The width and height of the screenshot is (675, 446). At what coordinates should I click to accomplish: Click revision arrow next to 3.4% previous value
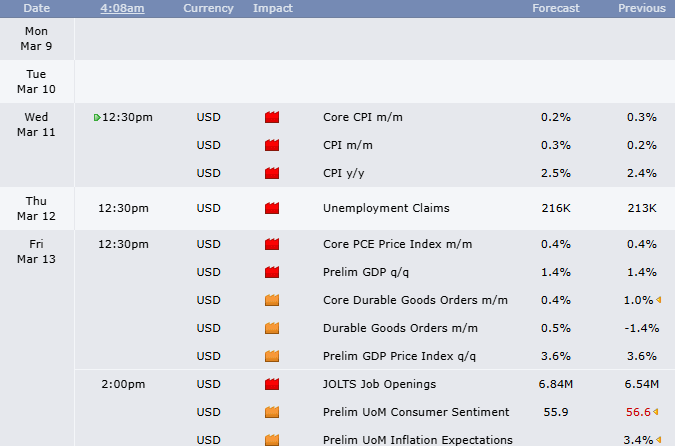(658, 440)
